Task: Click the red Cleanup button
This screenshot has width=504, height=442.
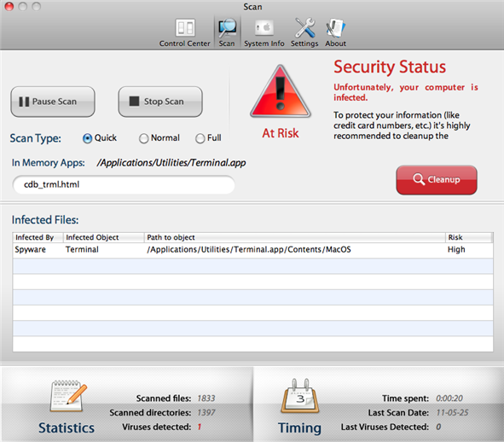Action: [x=437, y=180]
